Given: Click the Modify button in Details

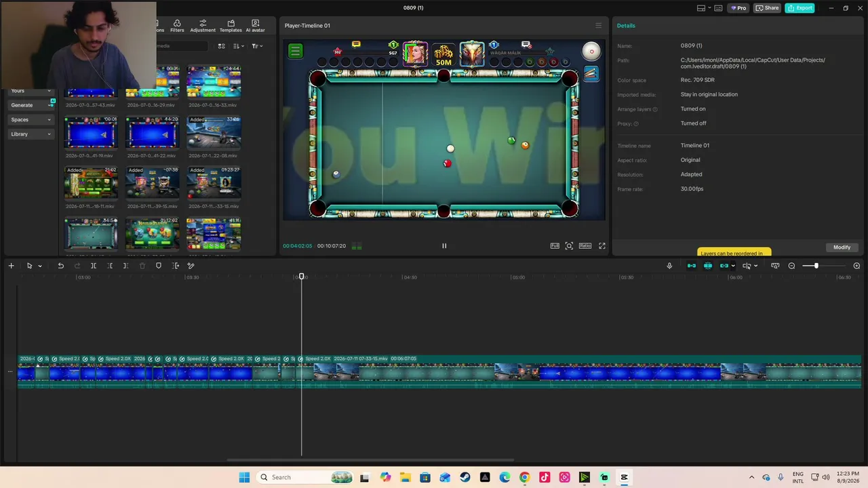Looking at the screenshot, I should click(842, 247).
